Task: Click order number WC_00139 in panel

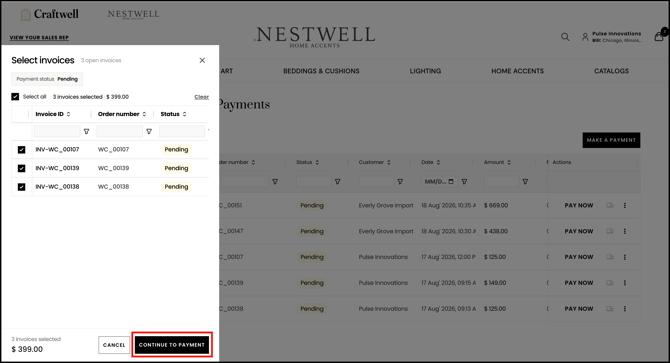Action: coord(113,168)
